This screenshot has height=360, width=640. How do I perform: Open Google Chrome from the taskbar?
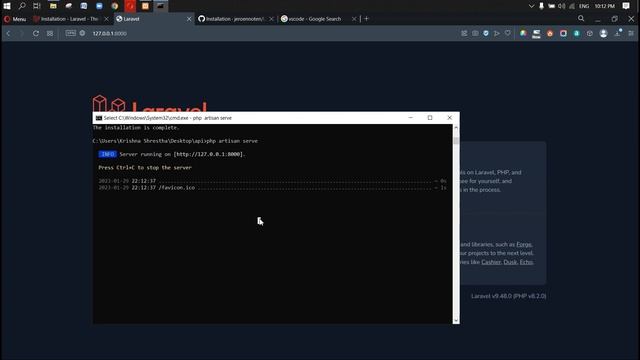pos(115,6)
